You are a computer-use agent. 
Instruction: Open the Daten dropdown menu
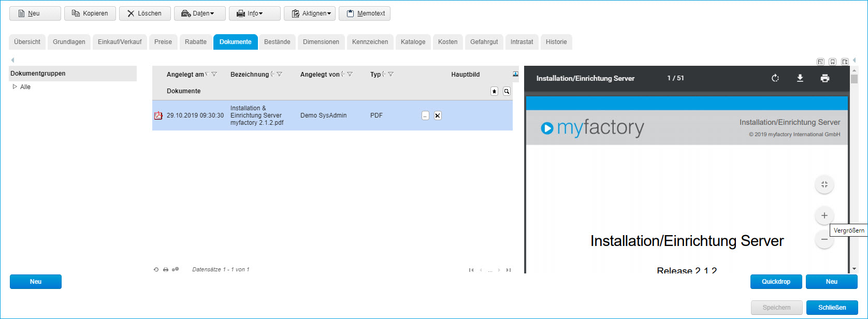pos(200,13)
